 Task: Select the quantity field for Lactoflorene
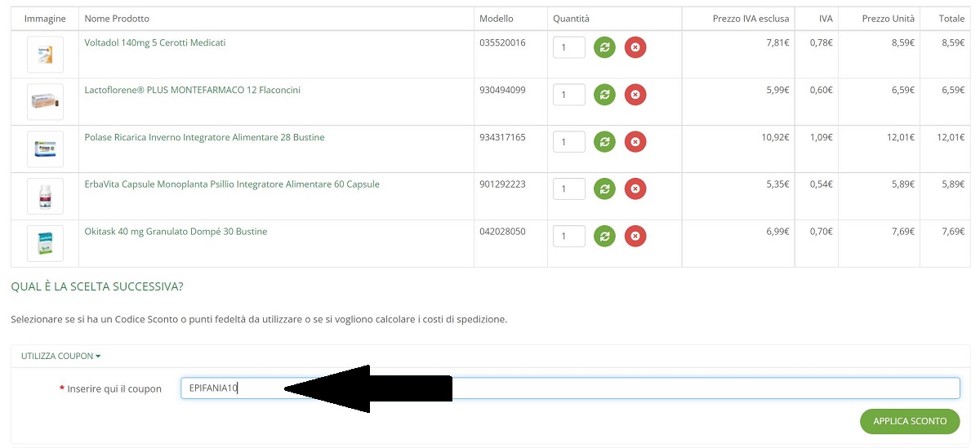point(569,95)
